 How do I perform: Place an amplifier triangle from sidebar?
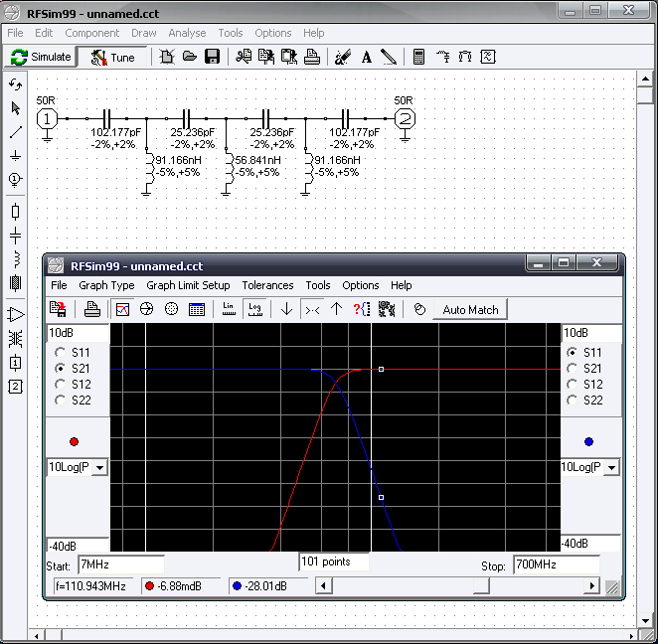point(16,315)
